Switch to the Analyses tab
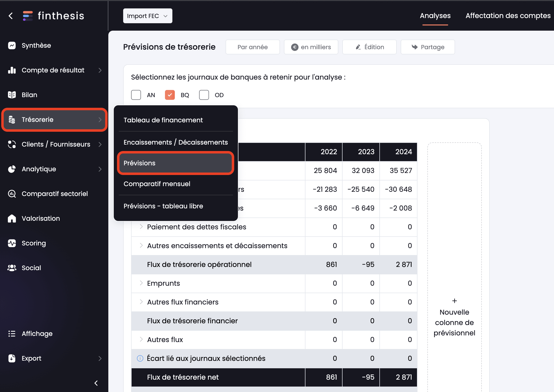The width and height of the screenshot is (554, 392). tap(435, 16)
